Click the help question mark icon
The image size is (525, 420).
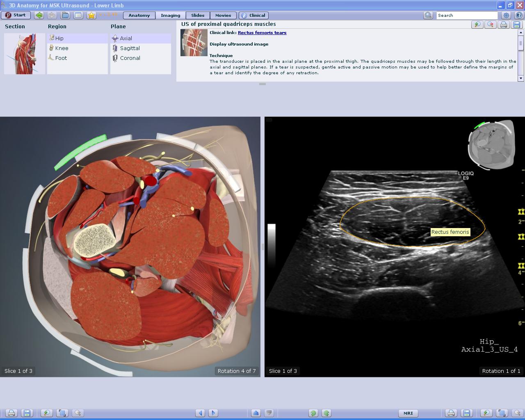click(x=519, y=15)
